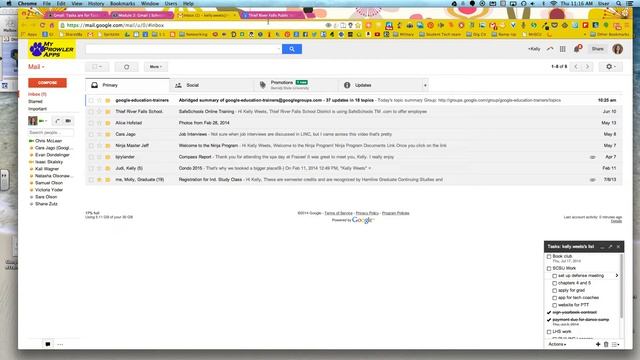This screenshot has width=640, height=360.
Task: Check app for tech coaches task
Action: pyautogui.click(x=554, y=298)
